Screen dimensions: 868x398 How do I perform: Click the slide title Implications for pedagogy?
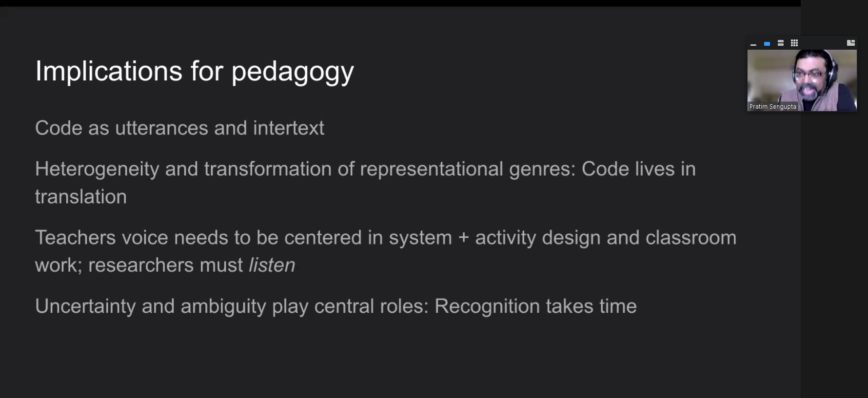(195, 72)
